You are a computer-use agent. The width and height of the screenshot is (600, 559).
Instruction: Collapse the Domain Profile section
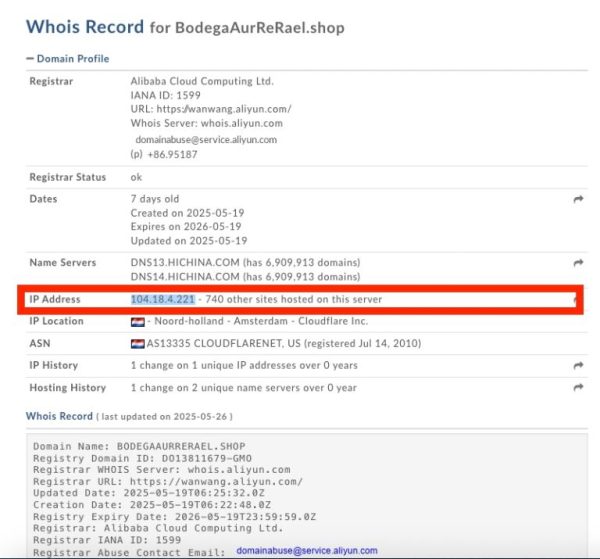point(68,59)
